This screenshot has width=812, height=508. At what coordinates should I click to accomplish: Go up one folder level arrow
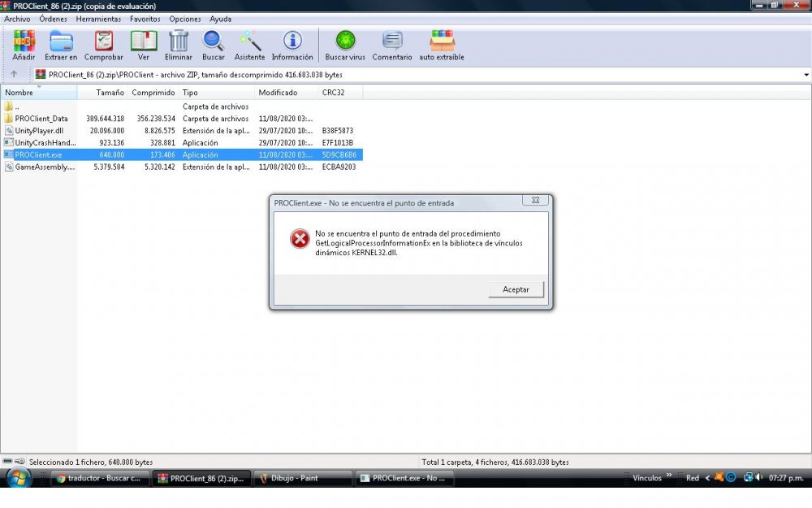(x=14, y=74)
